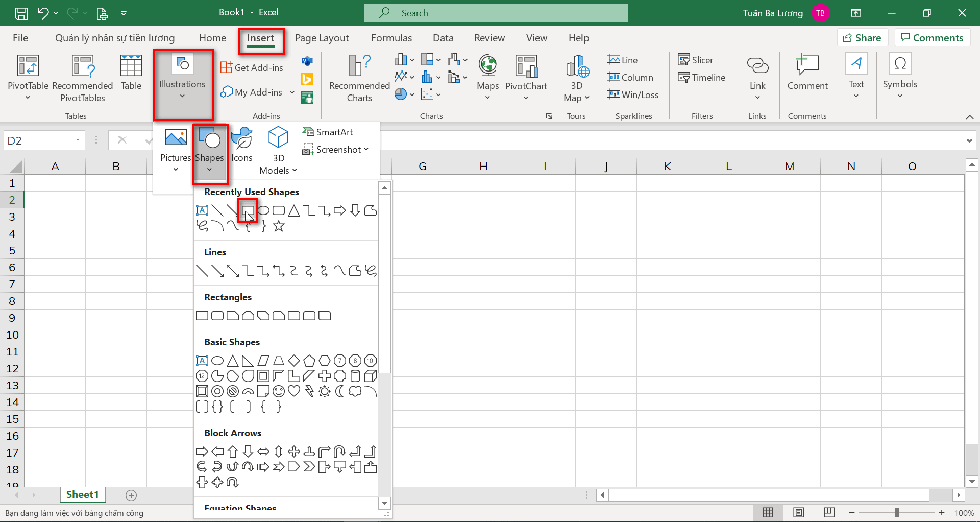Click the Search box
This screenshot has width=980, height=522.
click(496, 13)
